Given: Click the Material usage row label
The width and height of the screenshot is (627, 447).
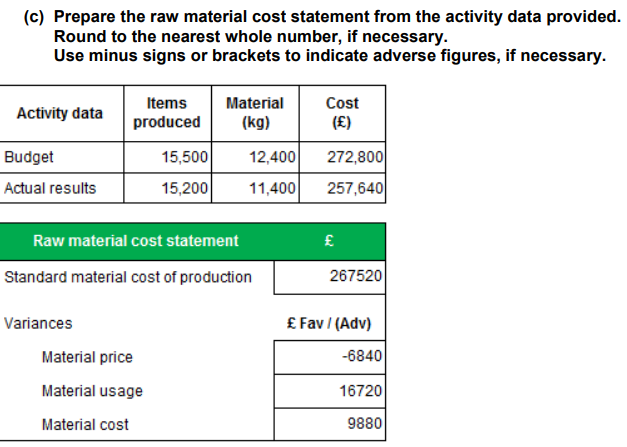Looking at the screenshot, I should coord(92,391).
